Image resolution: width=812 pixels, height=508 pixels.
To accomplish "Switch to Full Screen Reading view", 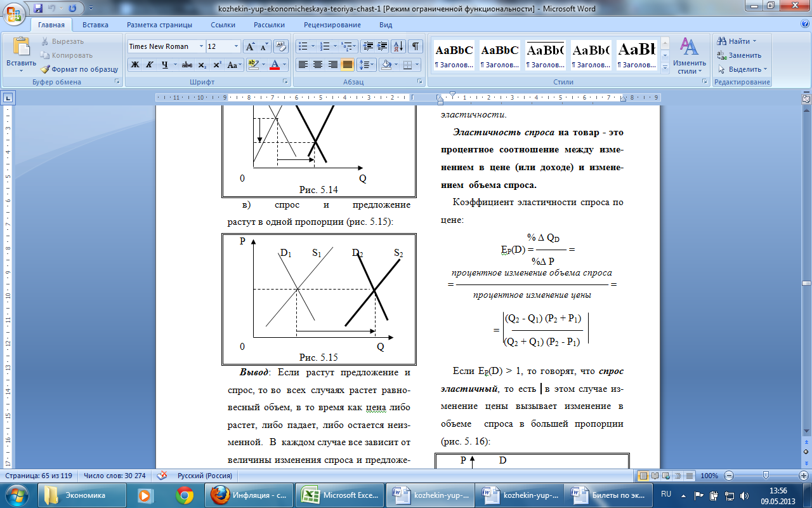I will (x=655, y=476).
